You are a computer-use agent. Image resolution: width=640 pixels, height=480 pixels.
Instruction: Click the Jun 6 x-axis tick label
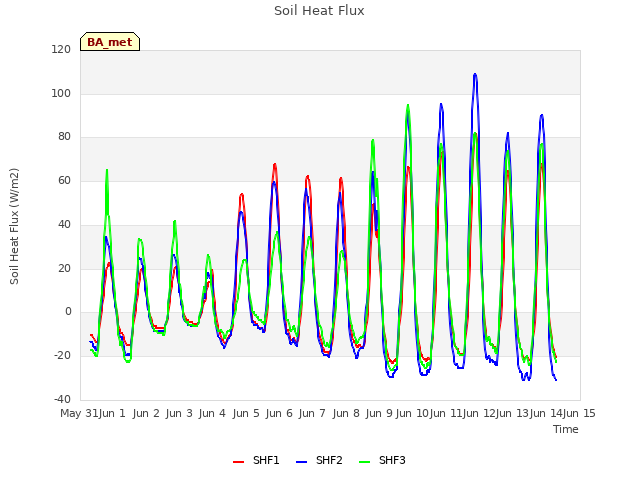pyautogui.click(x=279, y=413)
